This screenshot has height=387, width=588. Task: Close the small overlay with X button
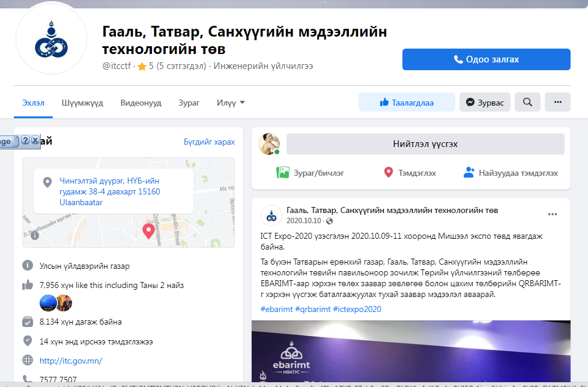35,140
